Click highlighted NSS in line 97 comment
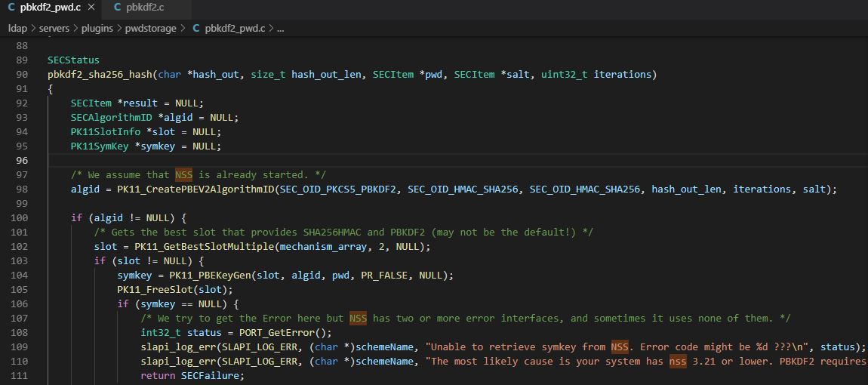The height and width of the screenshot is (385, 868). [x=184, y=175]
